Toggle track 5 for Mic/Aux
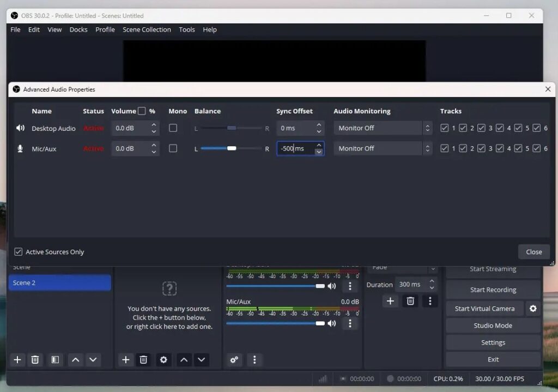The width and height of the screenshot is (558, 392). 518,148
